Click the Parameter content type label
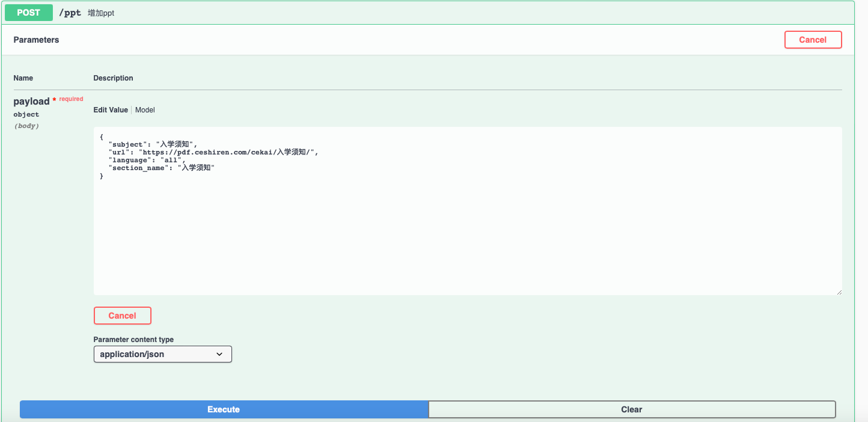868x422 pixels. (133, 340)
